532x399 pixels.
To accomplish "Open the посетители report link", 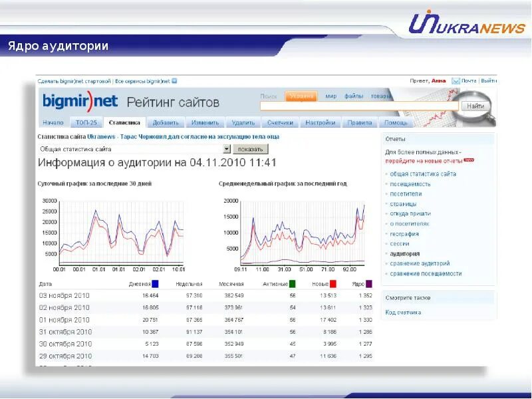I will 406,194.
